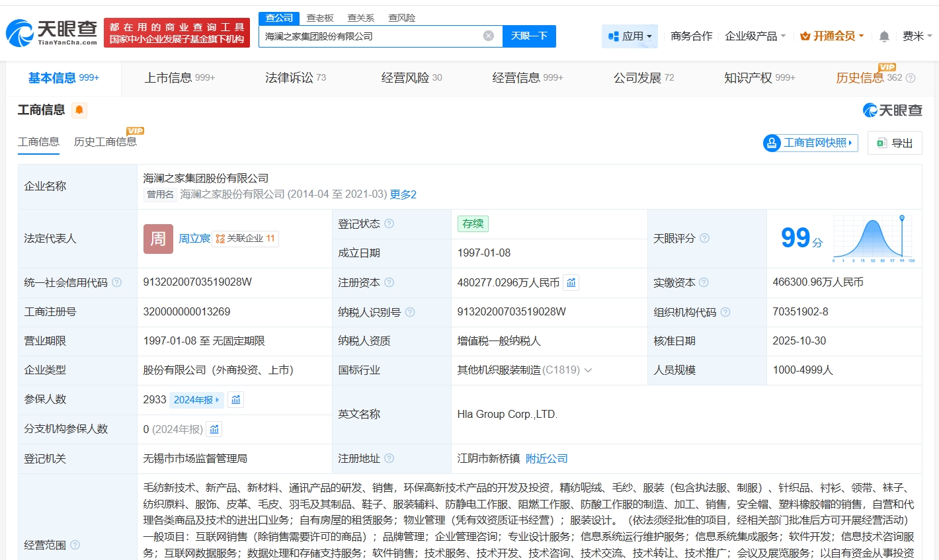Clear the search box with X icon
The height and width of the screenshot is (560, 939).
click(488, 36)
